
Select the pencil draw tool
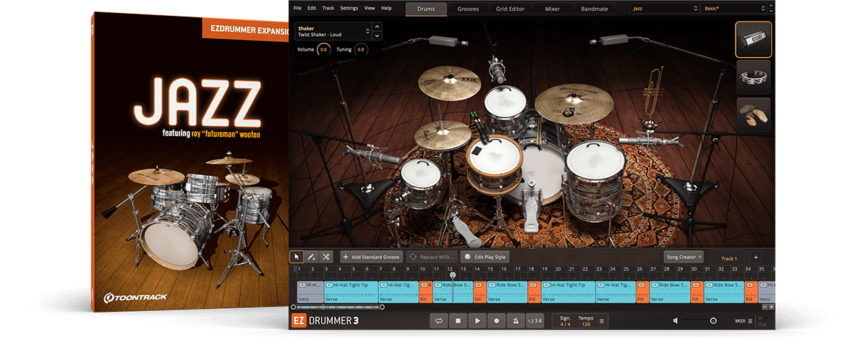(311, 257)
